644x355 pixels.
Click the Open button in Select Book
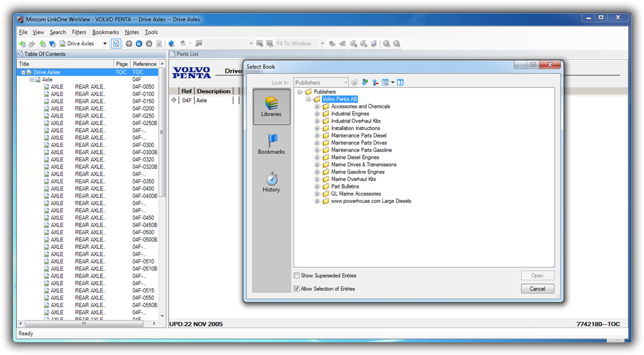click(537, 275)
